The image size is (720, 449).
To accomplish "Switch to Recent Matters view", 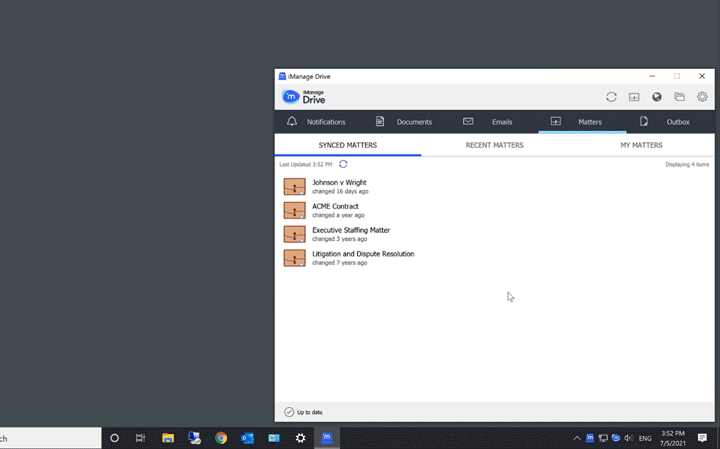I will pos(494,145).
